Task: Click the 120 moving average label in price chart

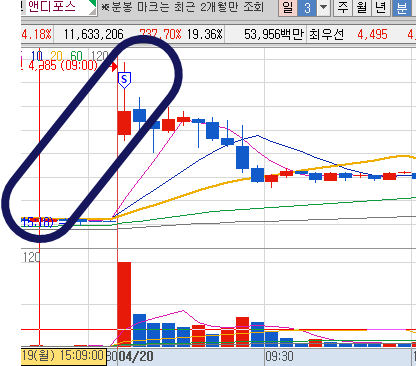Action: coord(100,56)
